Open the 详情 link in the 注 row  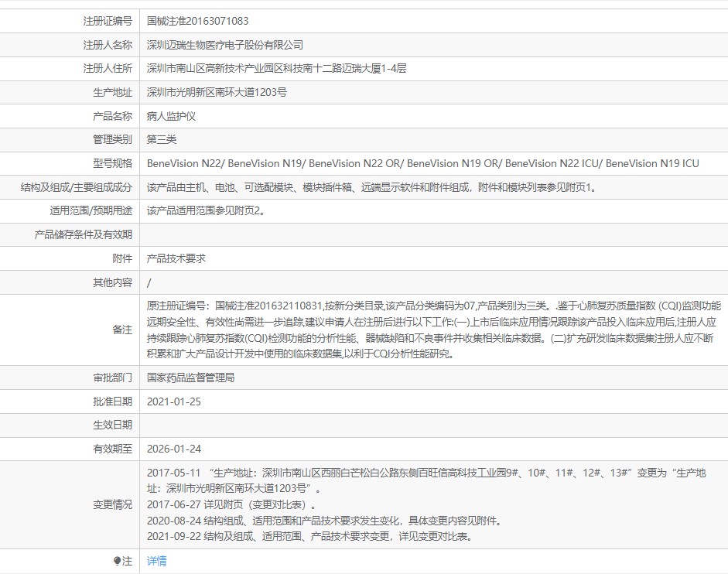tap(156, 561)
